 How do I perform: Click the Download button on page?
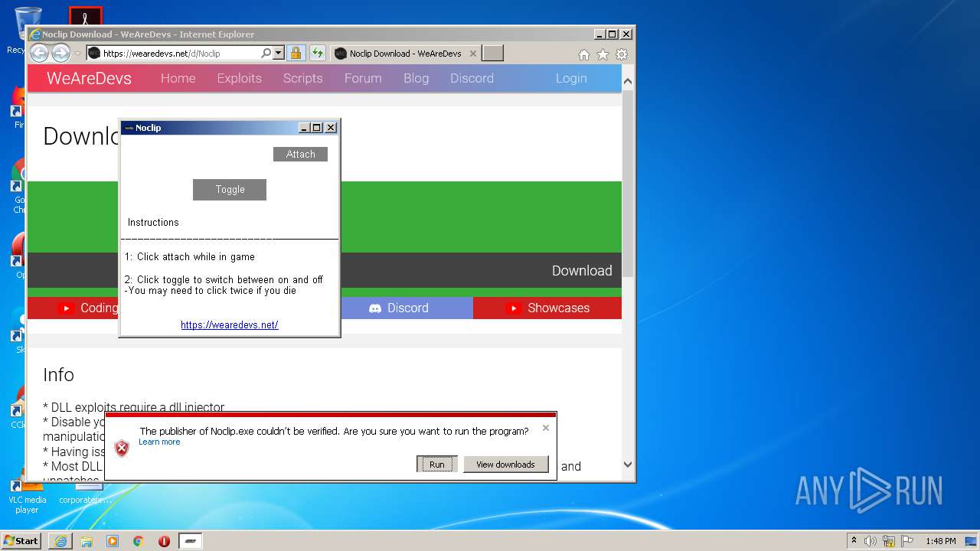(x=582, y=271)
